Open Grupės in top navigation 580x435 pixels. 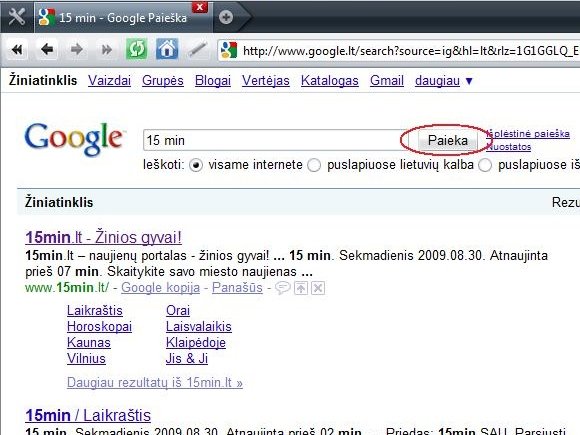(x=163, y=81)
